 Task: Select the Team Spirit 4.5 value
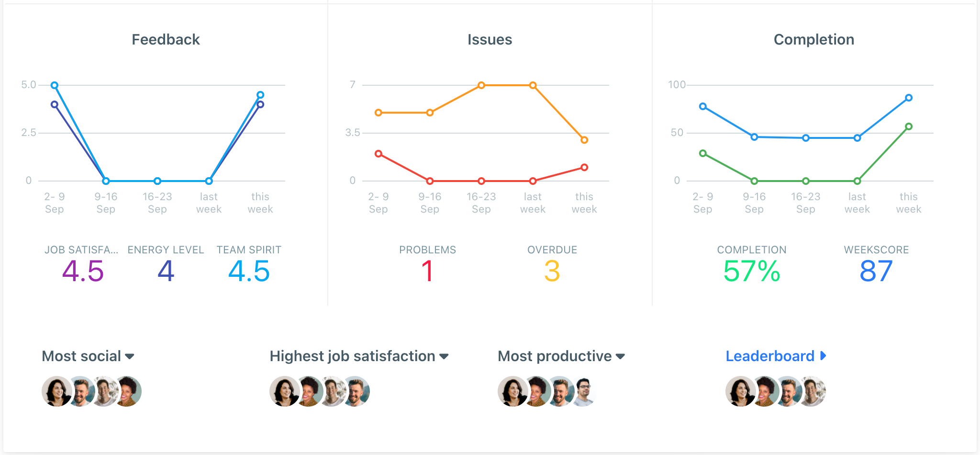[x=249, y=271]
